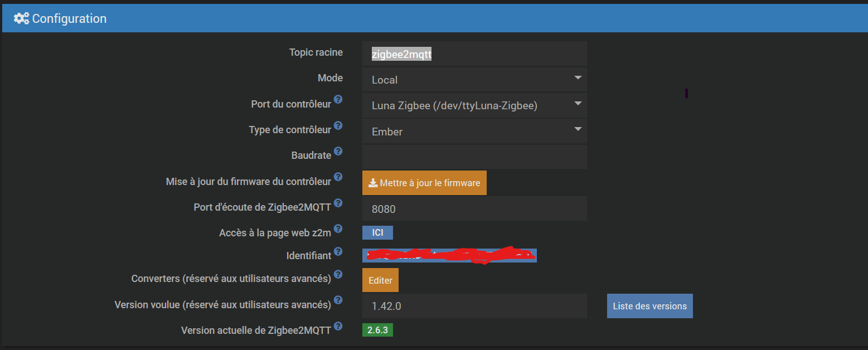This screenshot has height=350, width=868.
Task: Click the help icon beside Baudrate
Action: pos(338,152)
